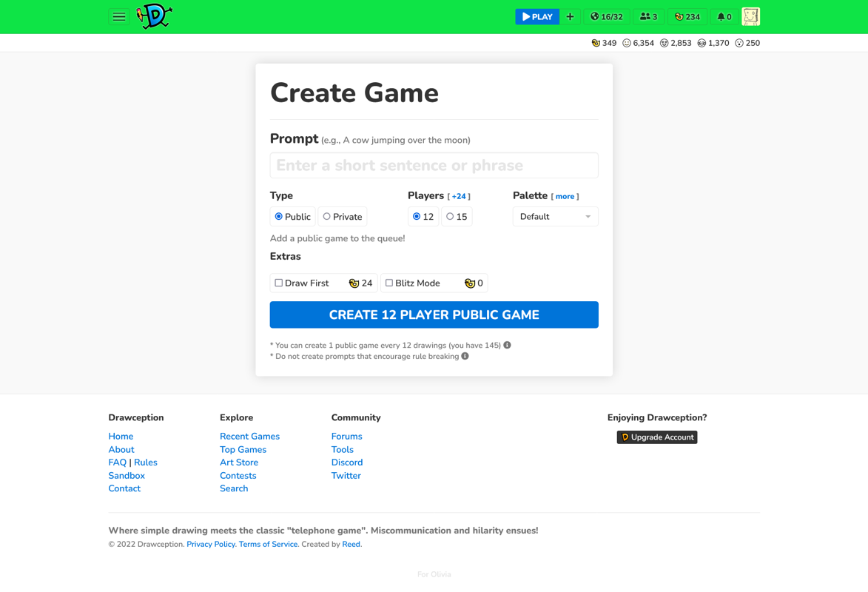Open palette options via the more link
The height and width of the screenshot is (592, 868).
coord(565,195)
